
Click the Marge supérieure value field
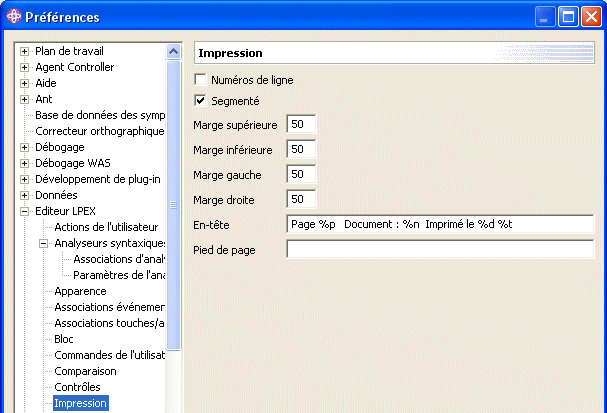(x=302, y=125)
